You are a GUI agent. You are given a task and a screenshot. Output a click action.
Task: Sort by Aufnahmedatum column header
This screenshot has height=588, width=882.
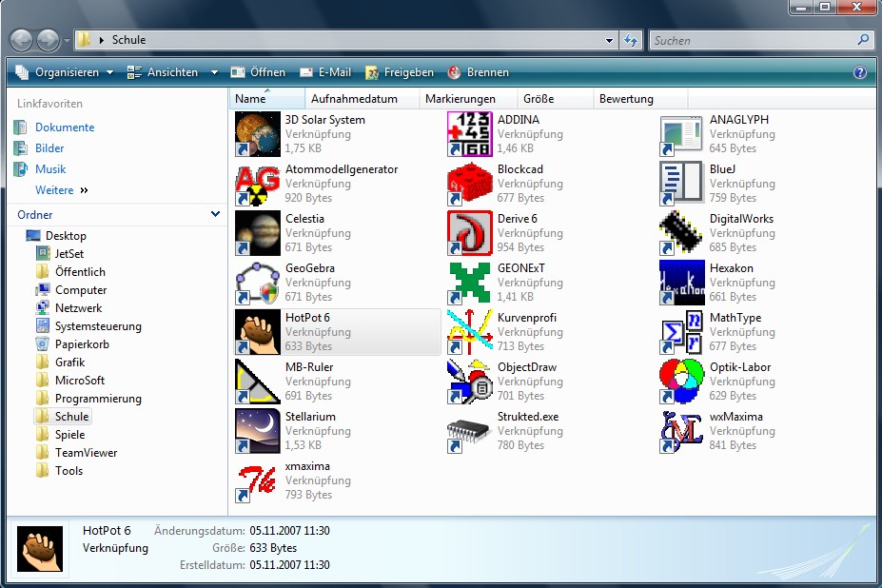point(363,98)
